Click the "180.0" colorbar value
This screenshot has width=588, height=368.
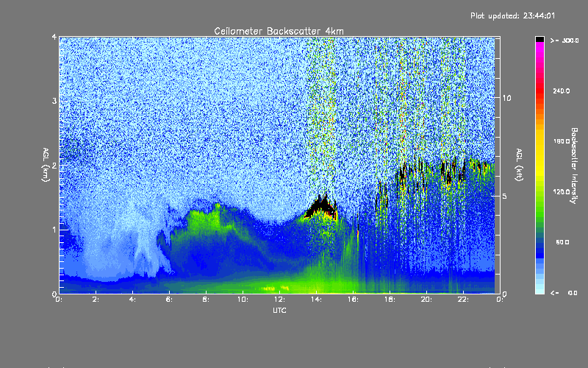tap(562, 141)
